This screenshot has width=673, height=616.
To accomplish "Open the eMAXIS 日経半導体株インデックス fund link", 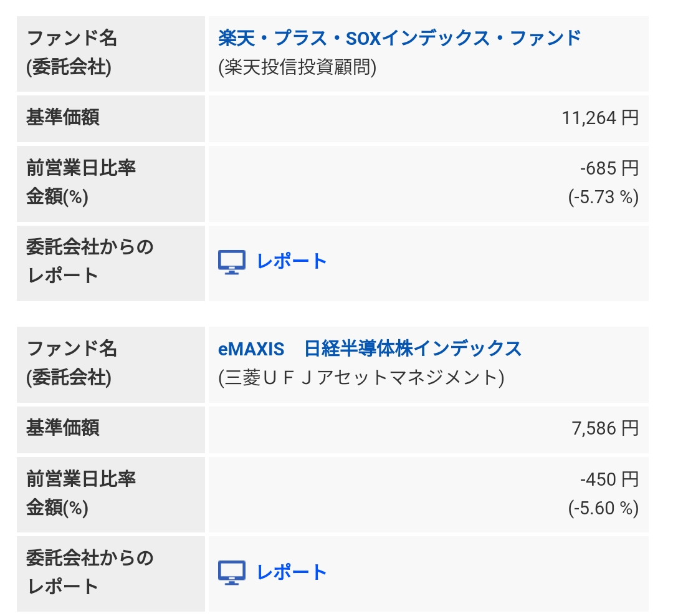I will 370,349.
